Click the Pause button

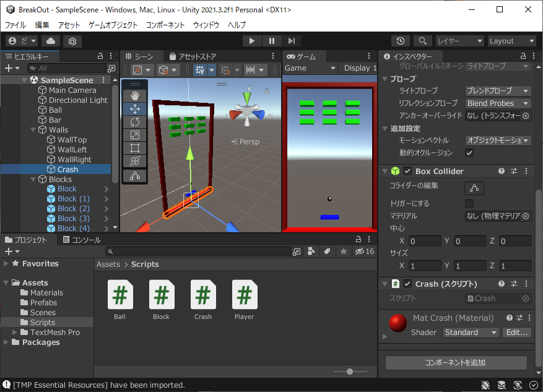pyautogui.click(x=271, y=41)
